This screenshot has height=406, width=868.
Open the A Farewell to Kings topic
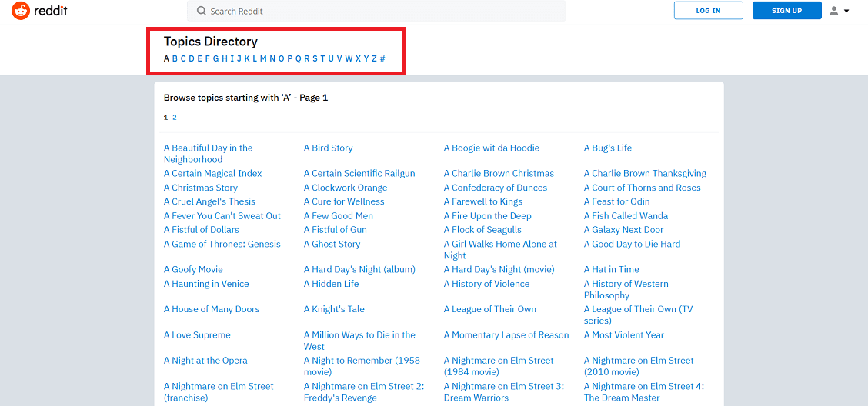click(x=483, y=202)
